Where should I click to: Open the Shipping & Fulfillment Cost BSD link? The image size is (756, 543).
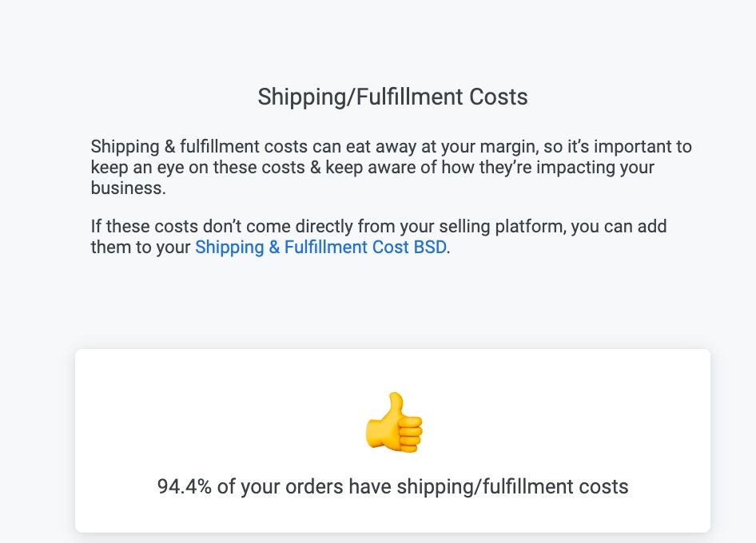point(320,248)
